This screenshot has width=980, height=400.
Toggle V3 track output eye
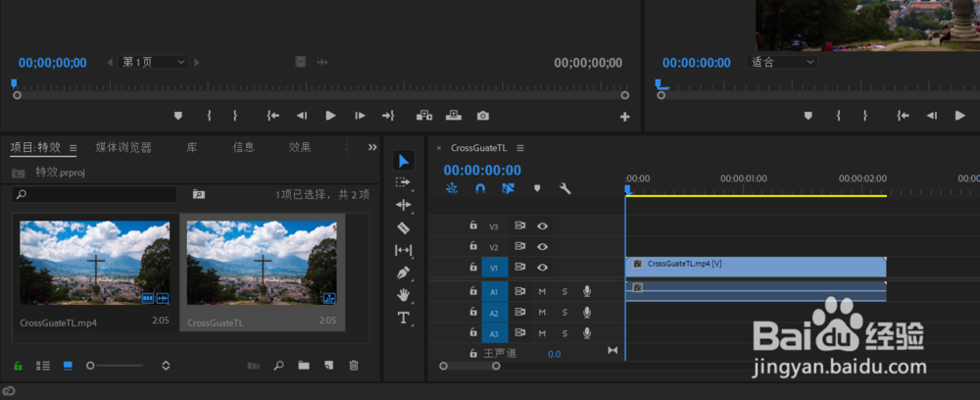543,226
